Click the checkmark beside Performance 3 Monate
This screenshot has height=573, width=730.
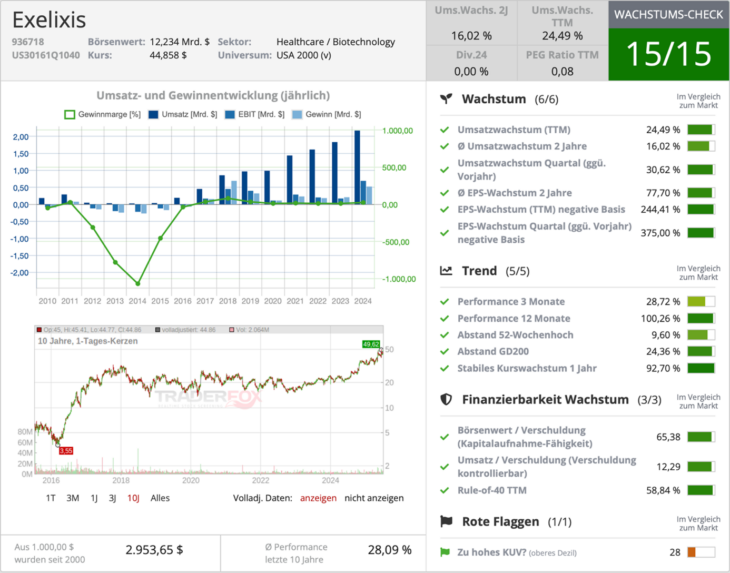coord(445,302)
